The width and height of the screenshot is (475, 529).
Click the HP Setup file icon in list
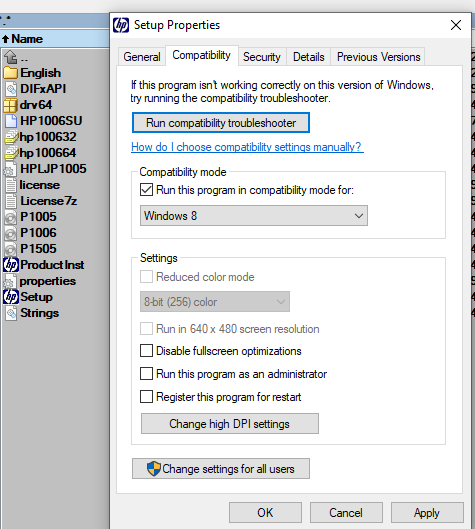point(11,297)
